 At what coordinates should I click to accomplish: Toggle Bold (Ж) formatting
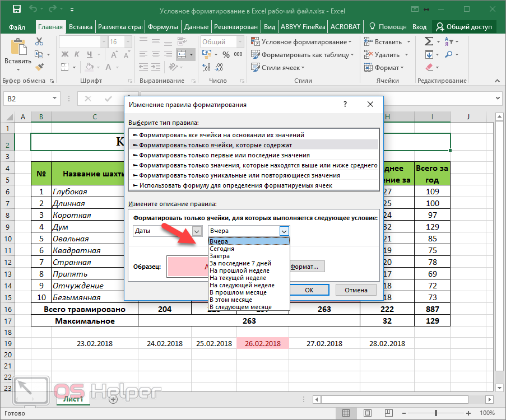65,54
